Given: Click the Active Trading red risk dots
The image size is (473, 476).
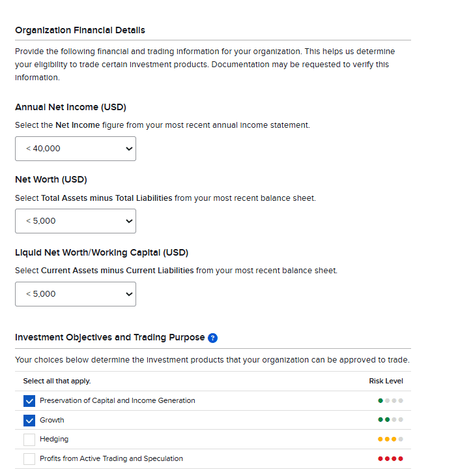Looking at the screenshot, I should pyautogui.click(x=390, y=458).
